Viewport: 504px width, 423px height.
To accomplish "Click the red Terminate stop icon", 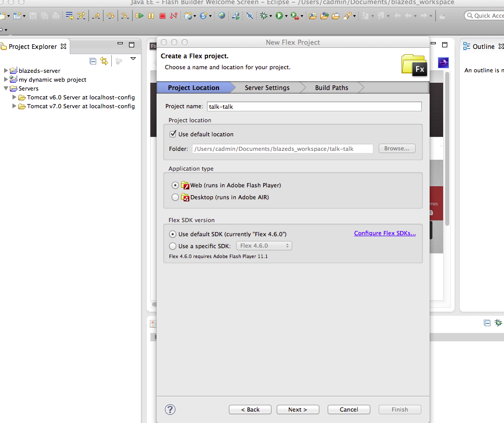I will coord(163,16).
